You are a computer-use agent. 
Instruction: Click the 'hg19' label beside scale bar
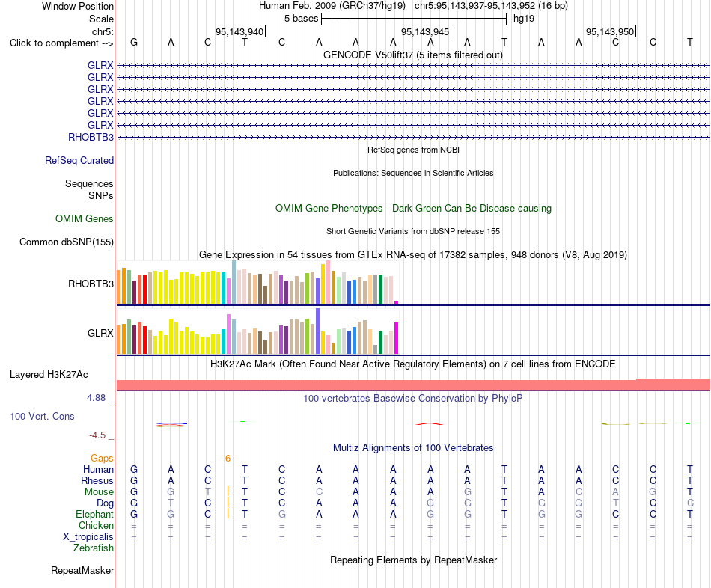tap(524, 19)
